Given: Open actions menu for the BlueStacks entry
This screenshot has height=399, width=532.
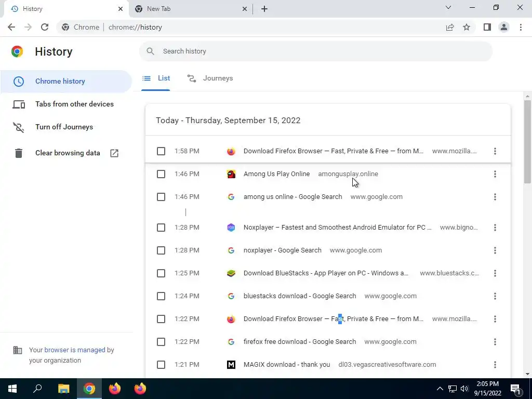Looking at the screenshot, I should (495, 273).
